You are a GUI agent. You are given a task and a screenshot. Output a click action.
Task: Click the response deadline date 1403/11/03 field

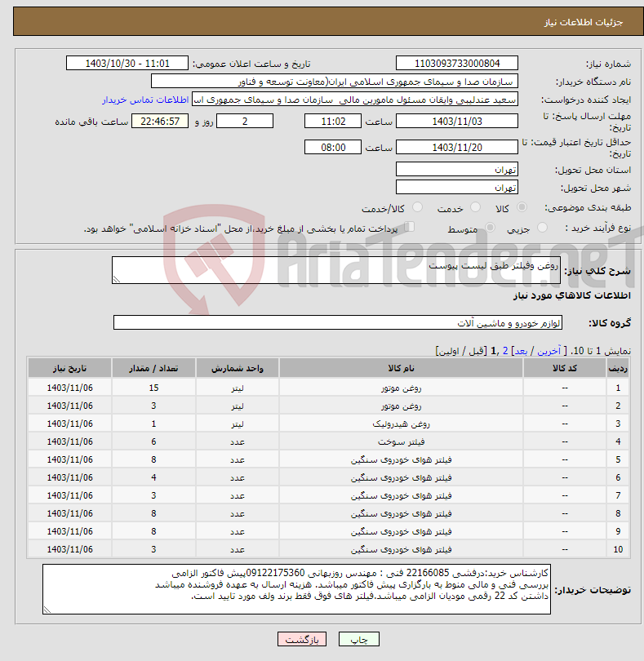click(457, 121)
